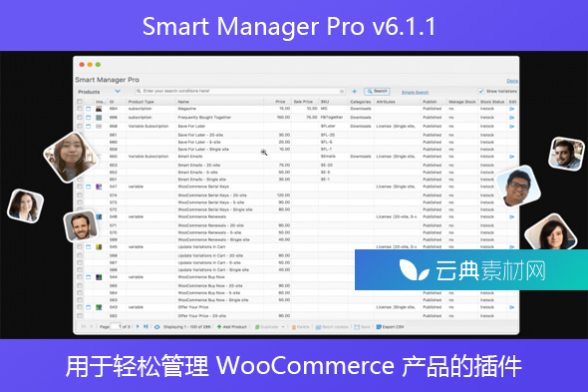Click the Edit arrow icon for Smart Emails
Screen dimensions: 588x392
[x=512, y=157]
